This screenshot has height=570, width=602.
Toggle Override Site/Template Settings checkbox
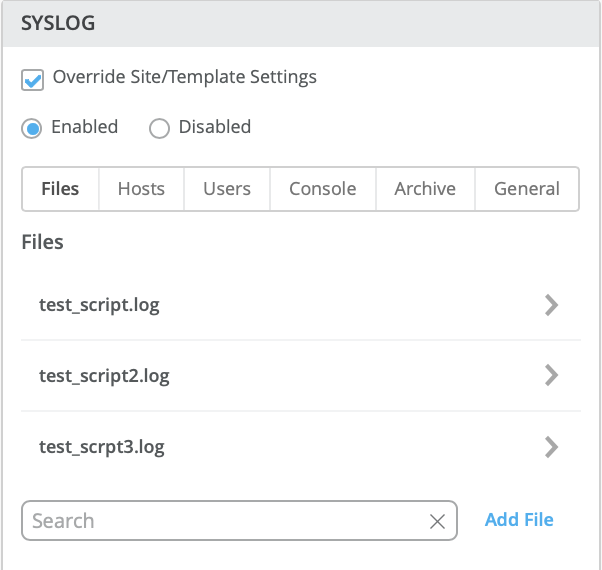tap(32, 79)
